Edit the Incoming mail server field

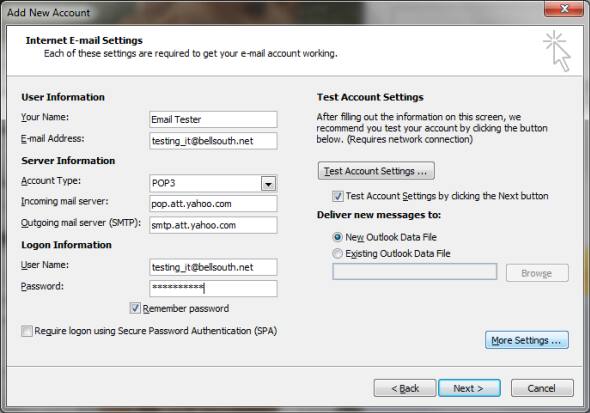(x=213, y=204)
